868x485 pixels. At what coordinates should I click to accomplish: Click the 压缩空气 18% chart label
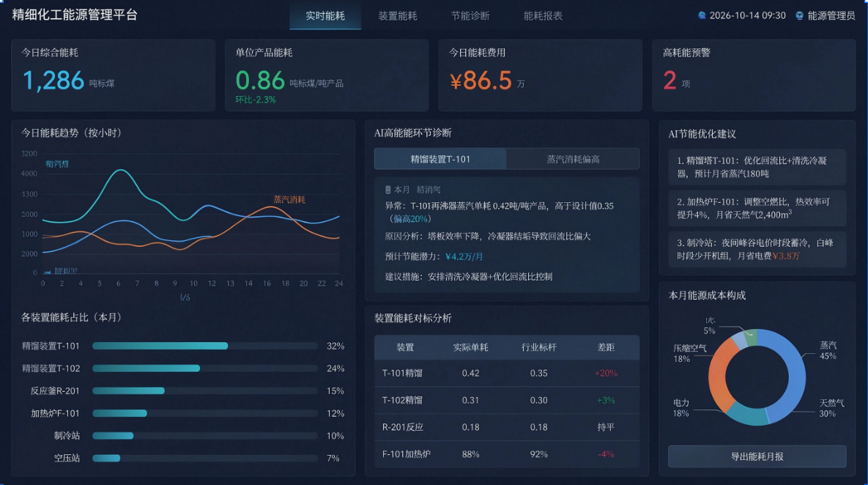tap(689, 353)
